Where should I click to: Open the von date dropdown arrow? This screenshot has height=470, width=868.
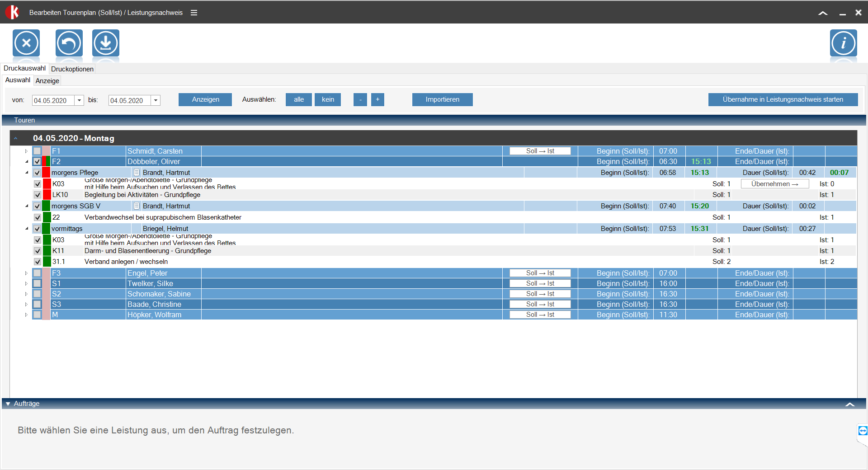point(79,100)
